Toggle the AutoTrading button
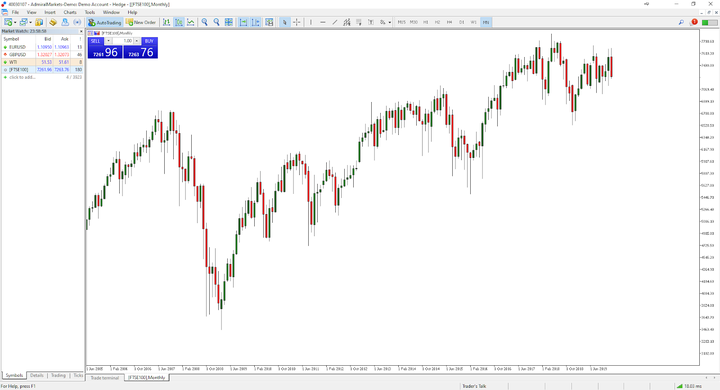The width and height of the screenshot is (720, 390). pyautogui.click(x=105, y=22)
